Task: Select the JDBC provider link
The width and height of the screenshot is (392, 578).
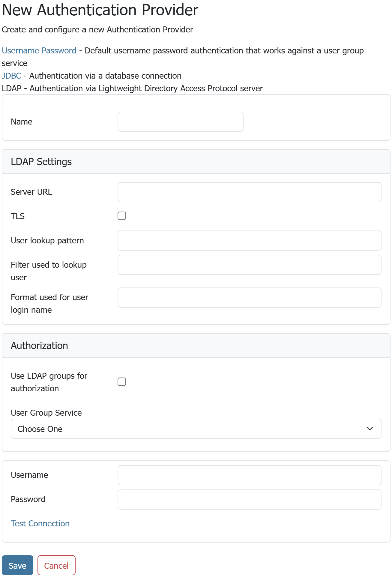Action: [x=11, y=76]
